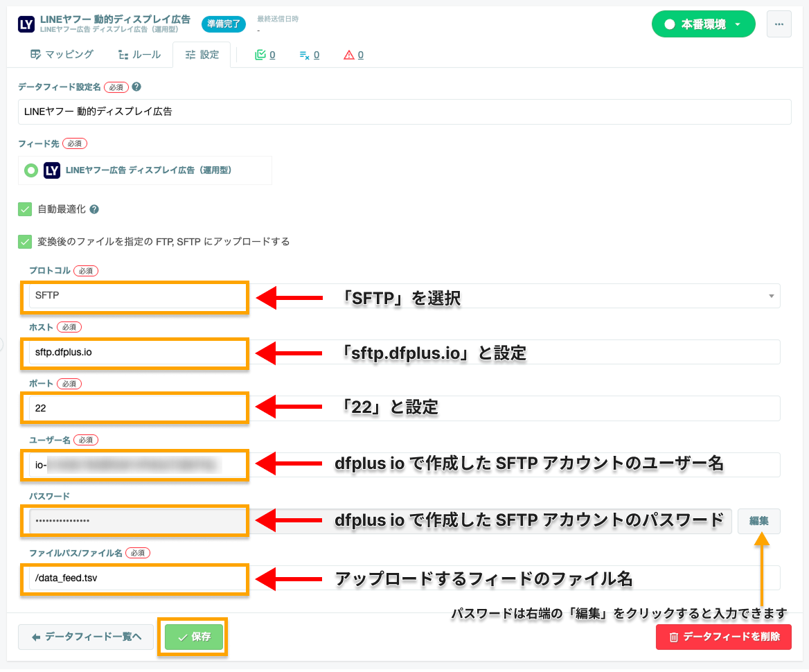The height and width of the screenshot is (672, 809).
Task: Switch to the マッピング tab
Action: pyautogui.click(x=62, y=55)
